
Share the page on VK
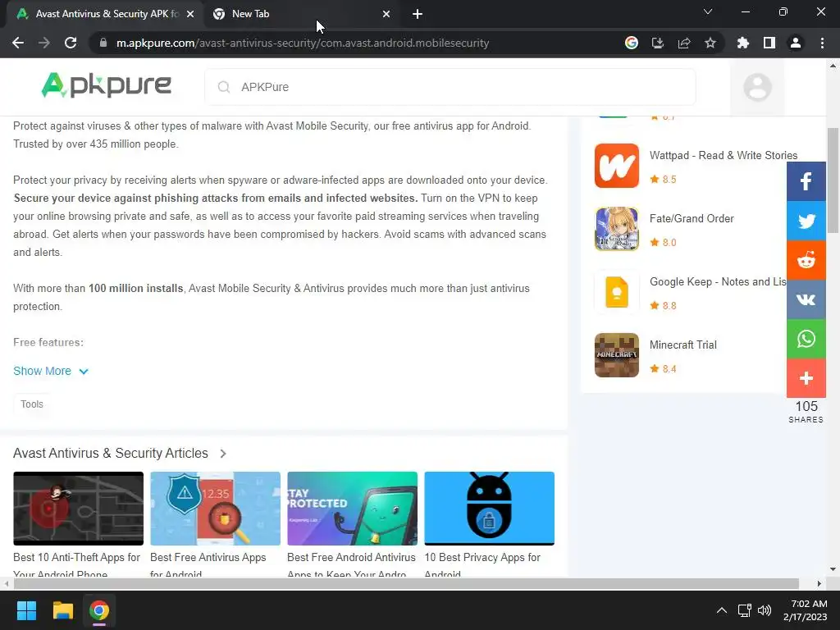[x=806, y=299]
